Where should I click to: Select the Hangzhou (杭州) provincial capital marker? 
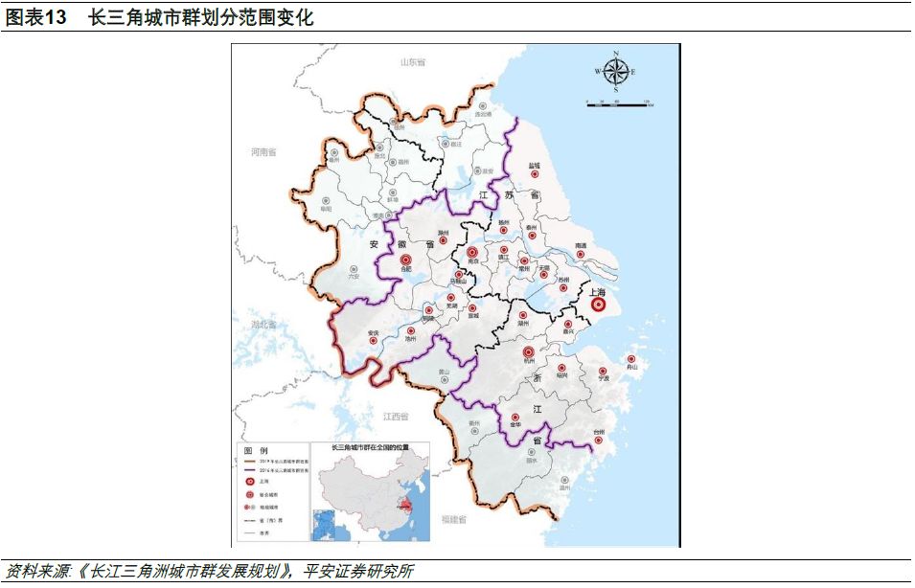[528, 352]
